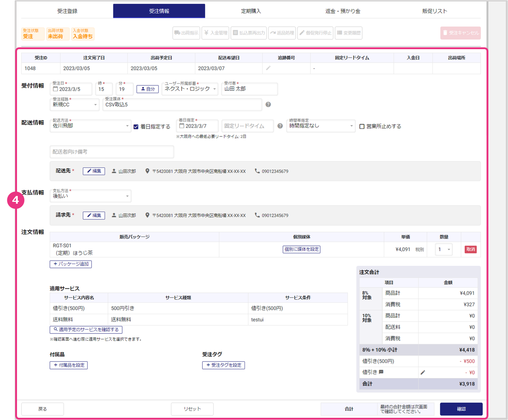The image size is (508, 420).
Task: Click pencil icon in 値引き row
Action: pos(423,373)
